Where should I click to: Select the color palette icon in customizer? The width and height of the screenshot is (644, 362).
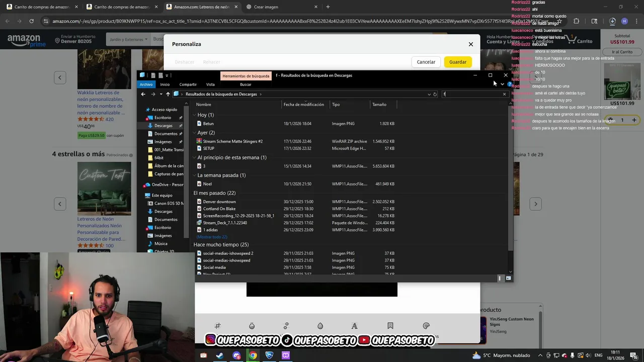(x=426, y=326)
